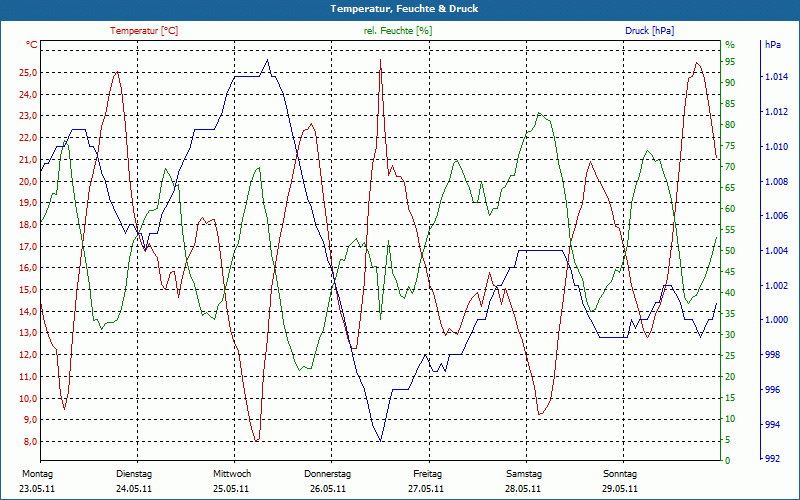
Task: Click the '20,0' temperature axis value
Action: (x=28, y=181)
